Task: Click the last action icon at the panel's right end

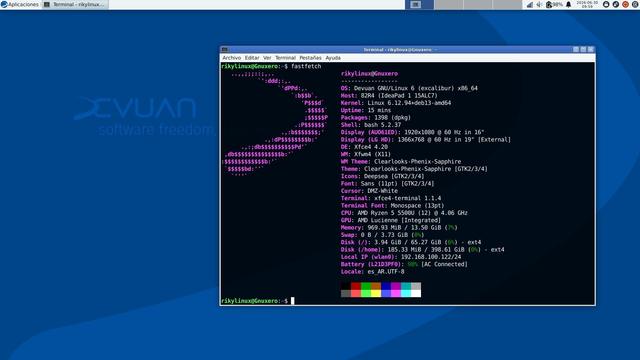Action: [x=635, y=4]
